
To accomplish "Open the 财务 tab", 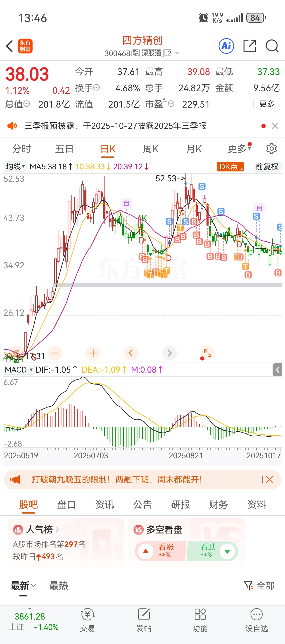I will pyautogui.click(x=218, y=505).
